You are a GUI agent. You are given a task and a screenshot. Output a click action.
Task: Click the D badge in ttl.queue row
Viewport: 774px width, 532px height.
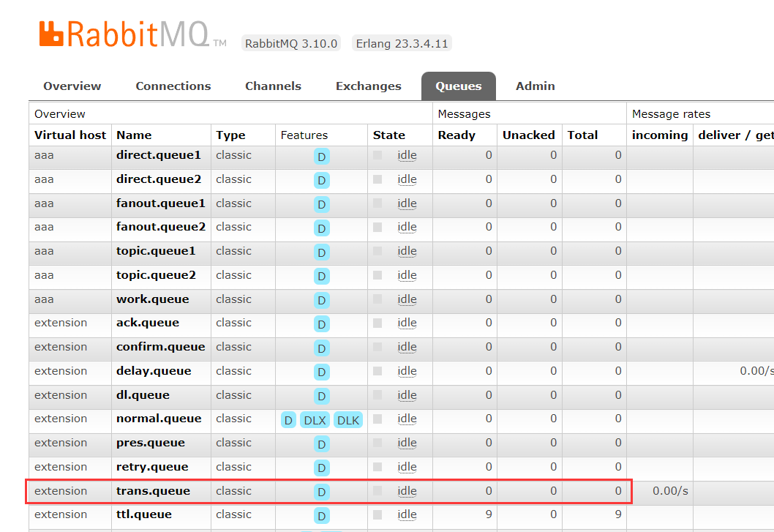coord(321,516)
